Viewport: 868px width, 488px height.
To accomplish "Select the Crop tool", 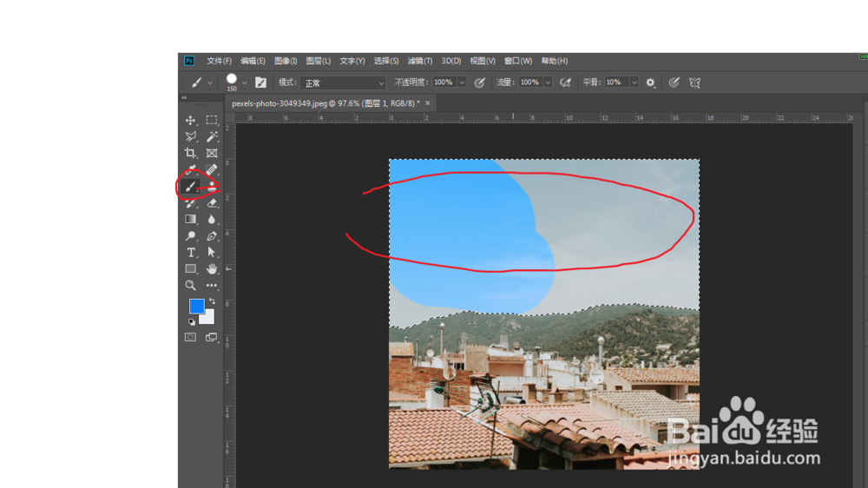I will tap(190, 154).
